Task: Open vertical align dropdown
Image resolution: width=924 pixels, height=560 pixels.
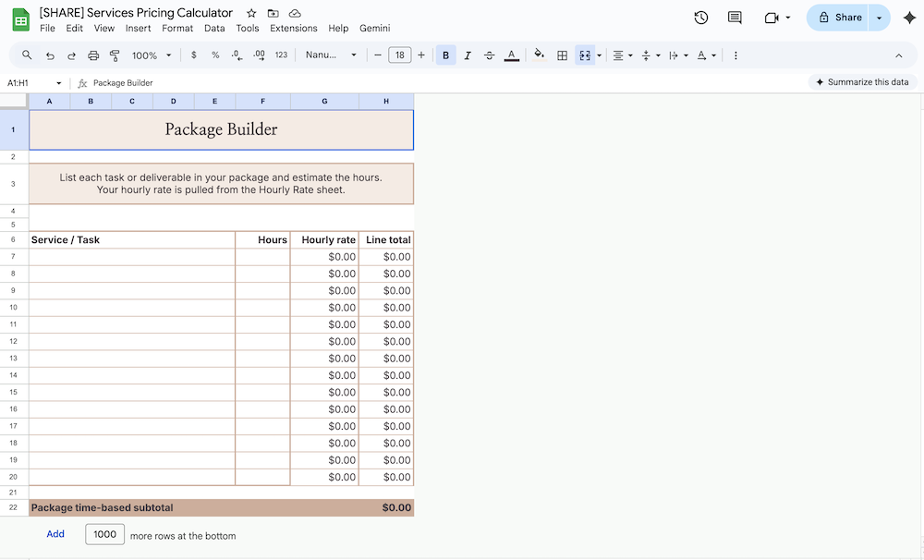Action: (x=650, y=55)
